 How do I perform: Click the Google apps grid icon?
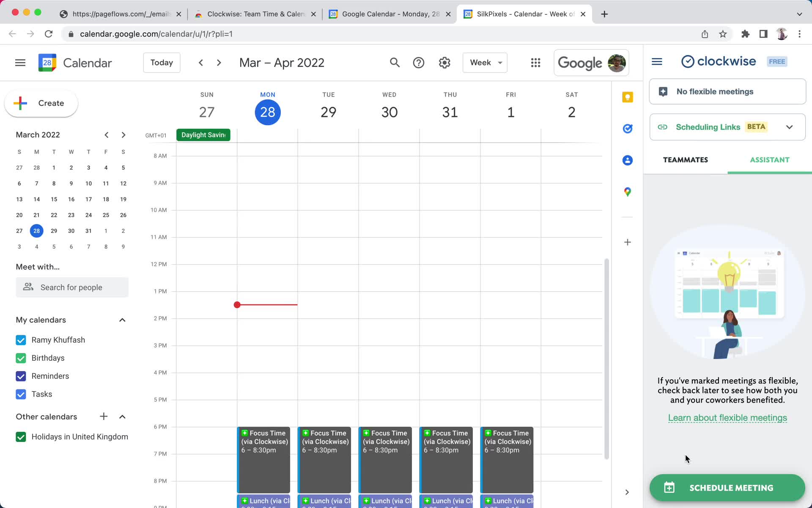(x=535, y=63)
